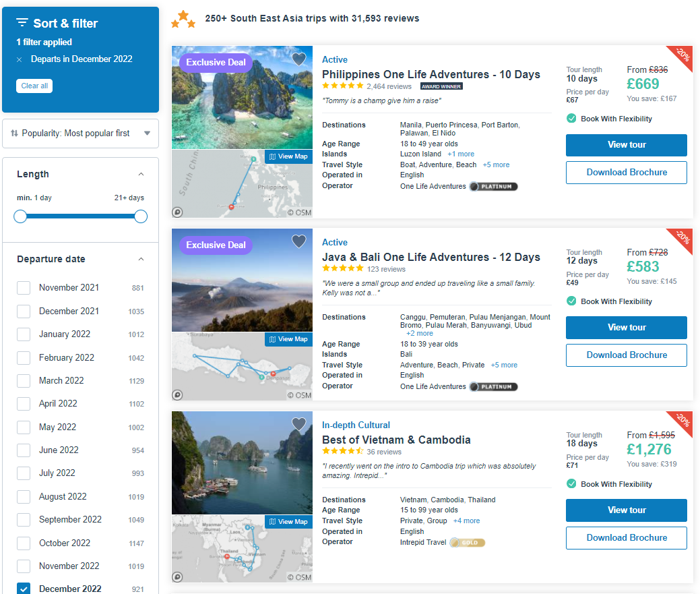Click the star rating of Best of Vietnam & Cambodia
The image size is (700, 594).
point(343,451)
